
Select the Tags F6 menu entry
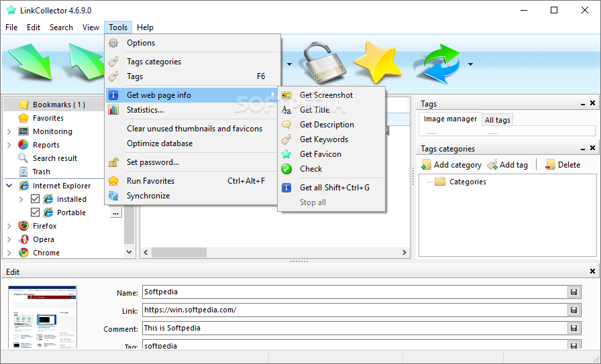pyautogui.click(x=193, y=76)
